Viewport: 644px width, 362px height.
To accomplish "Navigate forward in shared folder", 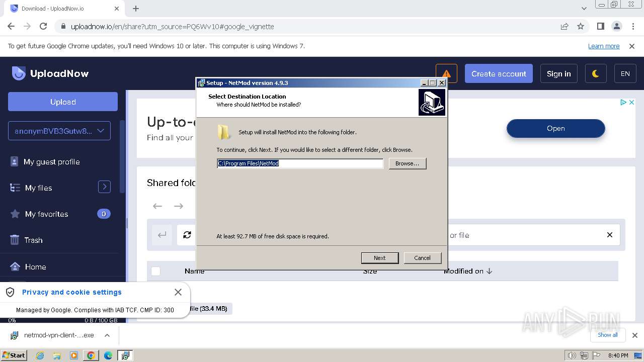I will (x=179, y=206).
